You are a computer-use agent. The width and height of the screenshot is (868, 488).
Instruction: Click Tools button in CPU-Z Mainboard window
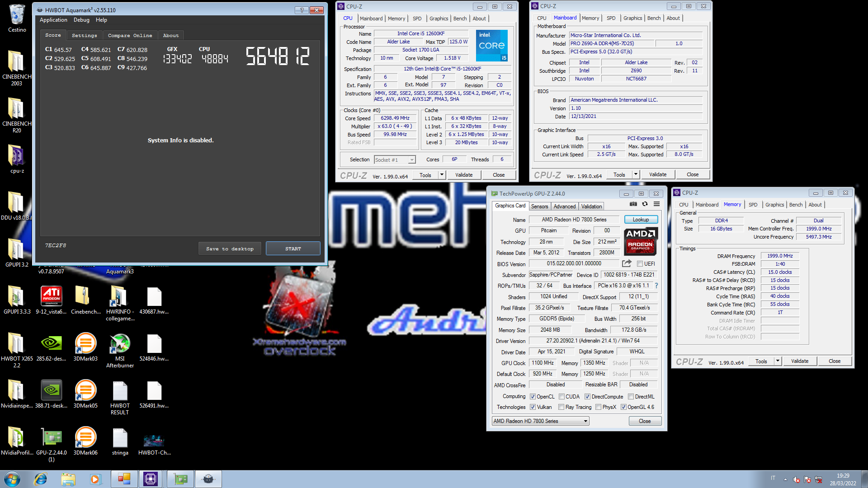(x=619, y=174)
